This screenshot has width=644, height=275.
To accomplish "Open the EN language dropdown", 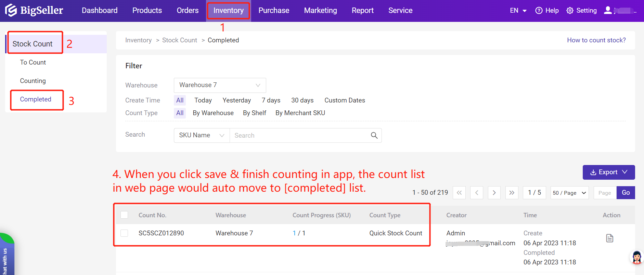I will 518,11.
